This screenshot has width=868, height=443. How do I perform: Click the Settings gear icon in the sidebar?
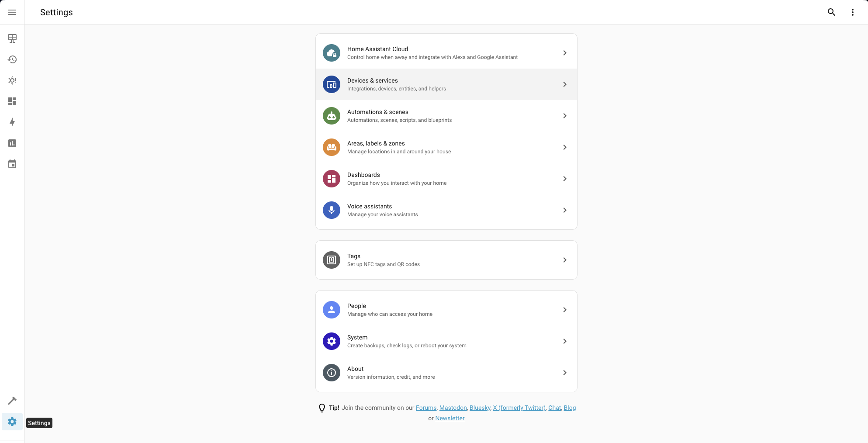[12, 422]
